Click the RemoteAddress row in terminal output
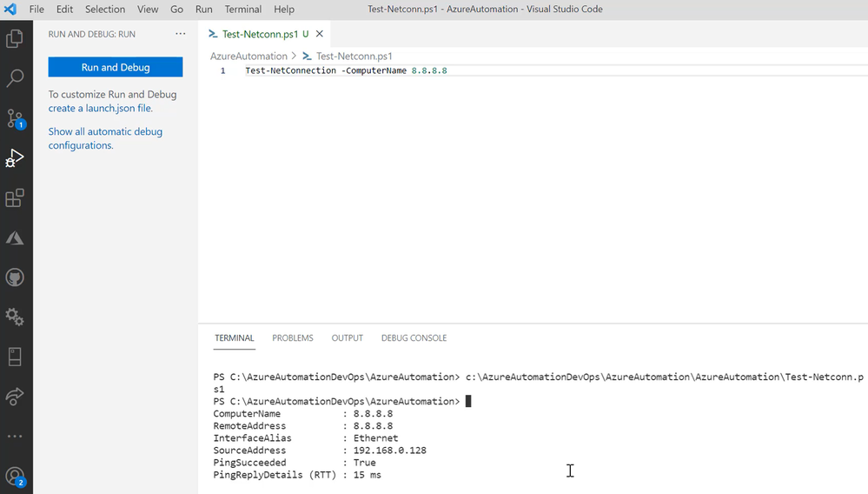The image size is (868, 494). (x=303, y=426)
